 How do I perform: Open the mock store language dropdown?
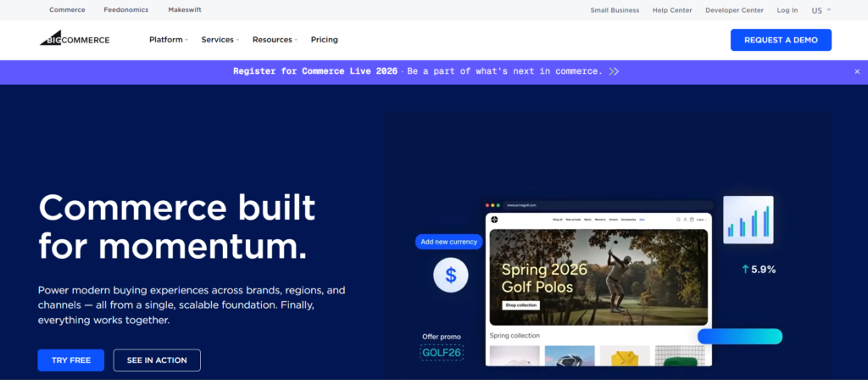point(701,220)
